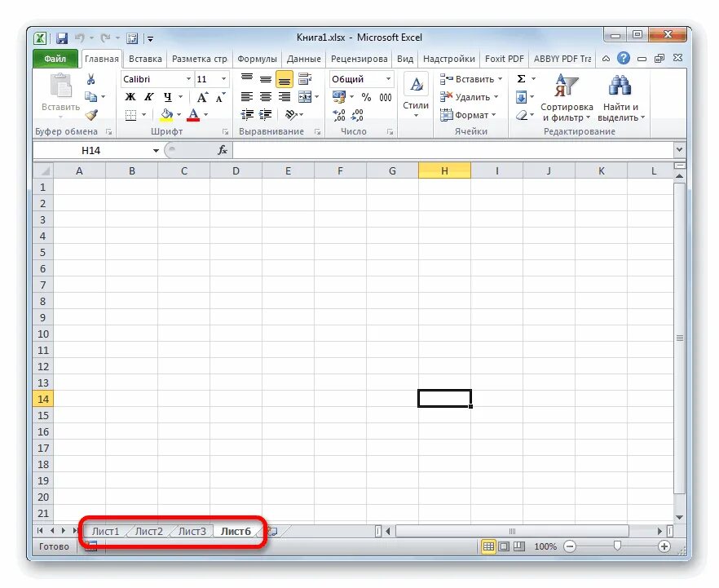Open the font size 11 dropdown

223,79
